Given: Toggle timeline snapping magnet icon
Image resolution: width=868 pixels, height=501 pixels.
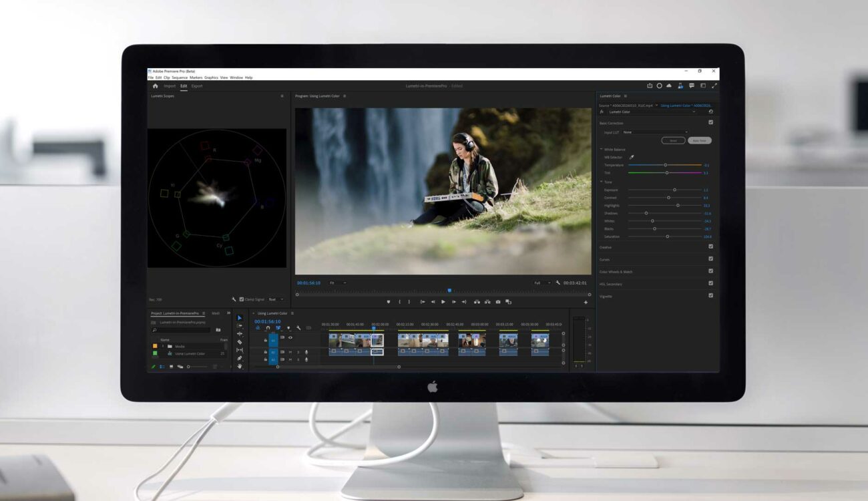Looking at the screenshot, I should pyautogui.click(x=268, y=328).
